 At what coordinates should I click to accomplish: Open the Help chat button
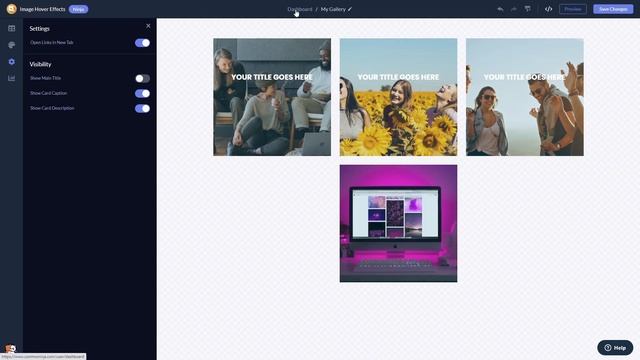pos(615,348)
